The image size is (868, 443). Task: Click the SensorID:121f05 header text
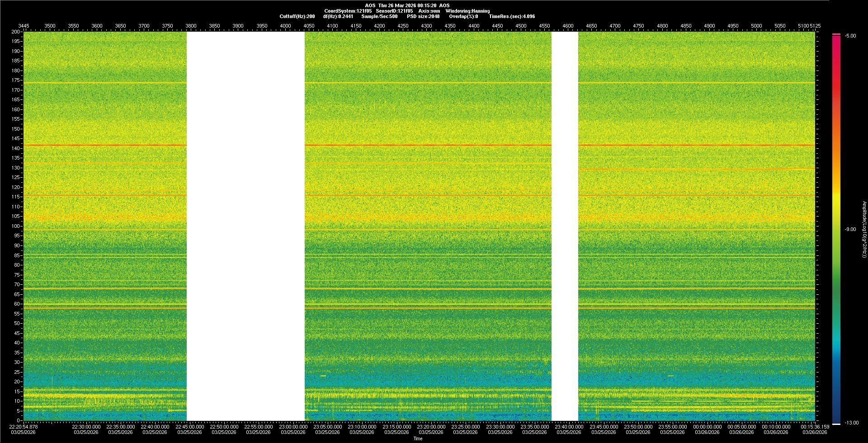coord(394,11)
